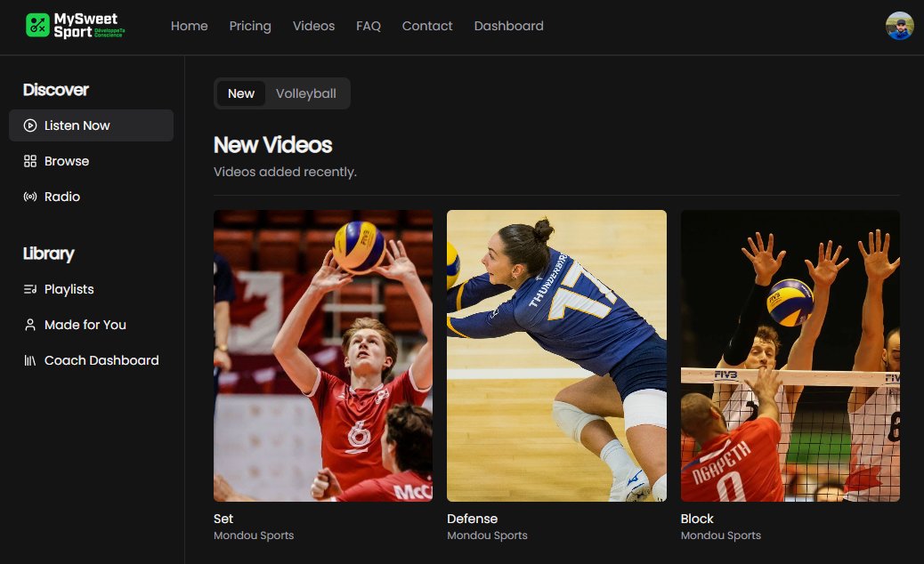The height and width of the screenshot is (564, 924).
Task: Click the Listen Now play icon
Action: pyautogui.click(x=30, y=125)
